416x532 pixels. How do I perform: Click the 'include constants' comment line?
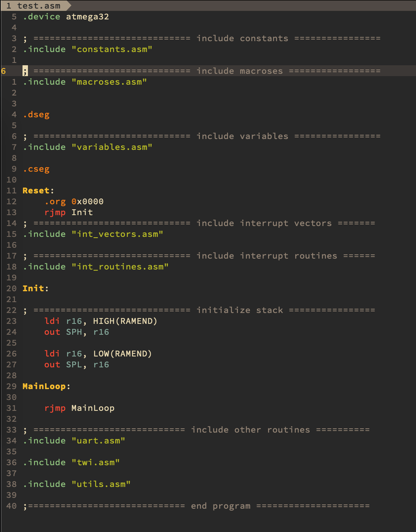point(202,39)
